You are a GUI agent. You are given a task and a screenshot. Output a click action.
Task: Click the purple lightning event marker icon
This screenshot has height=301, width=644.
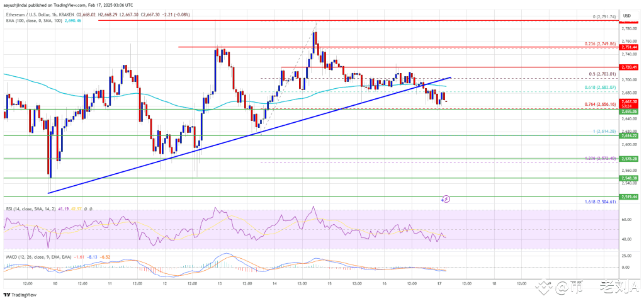[446, 199]
